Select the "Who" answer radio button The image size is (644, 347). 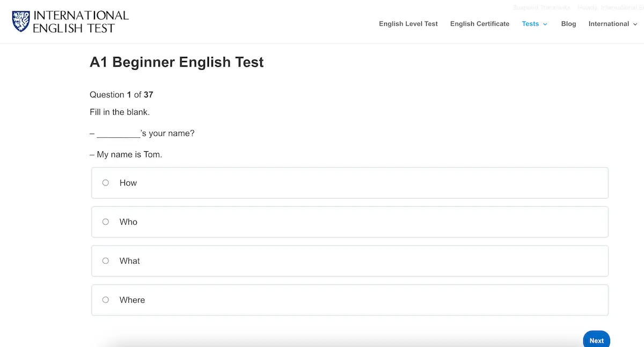[105, 222]
